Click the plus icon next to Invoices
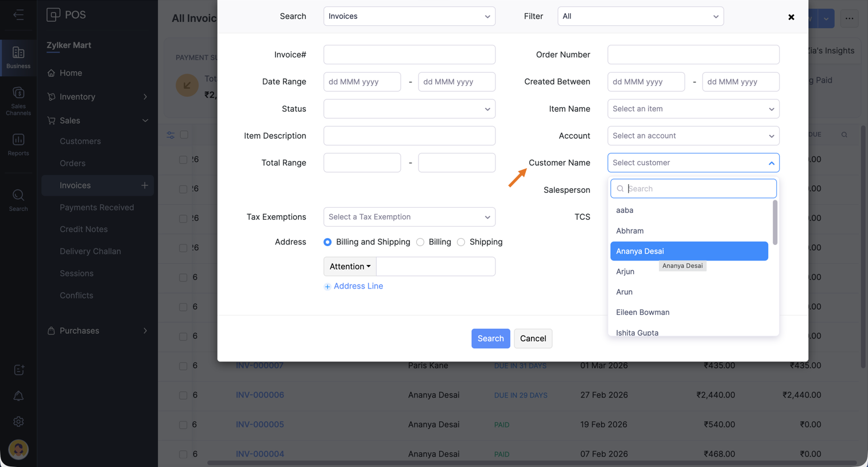This screenshot has height=467, width=868. (x=145, y=185)
